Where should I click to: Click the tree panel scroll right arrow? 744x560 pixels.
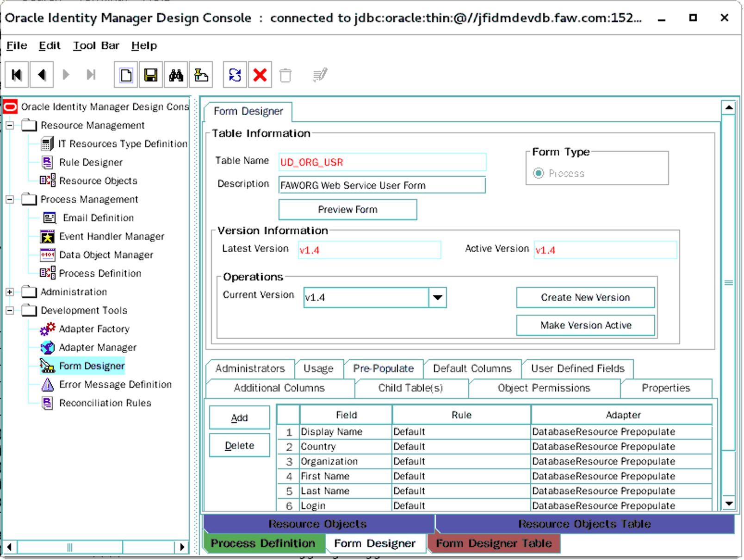[x=182, y=547]
